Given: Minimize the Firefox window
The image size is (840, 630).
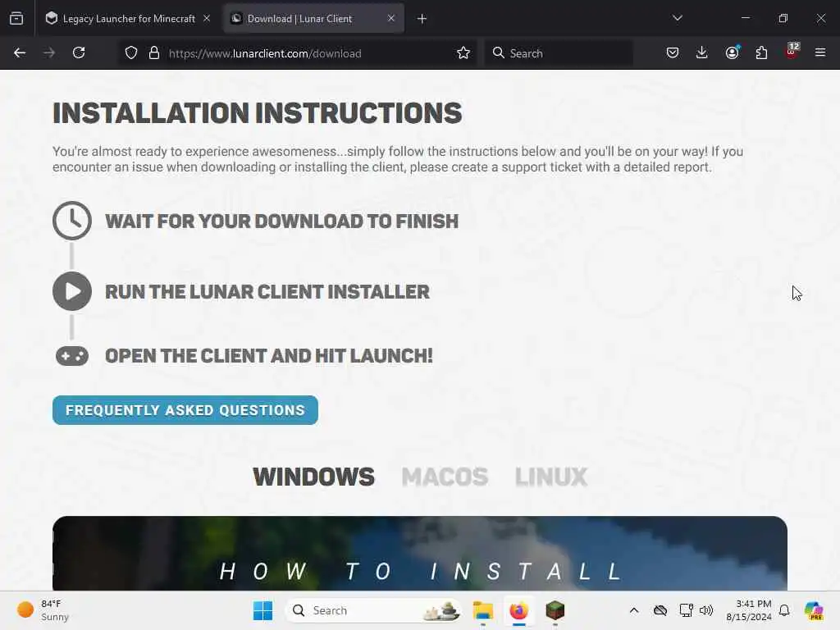Looking at the screenshot, I should 746,18.
